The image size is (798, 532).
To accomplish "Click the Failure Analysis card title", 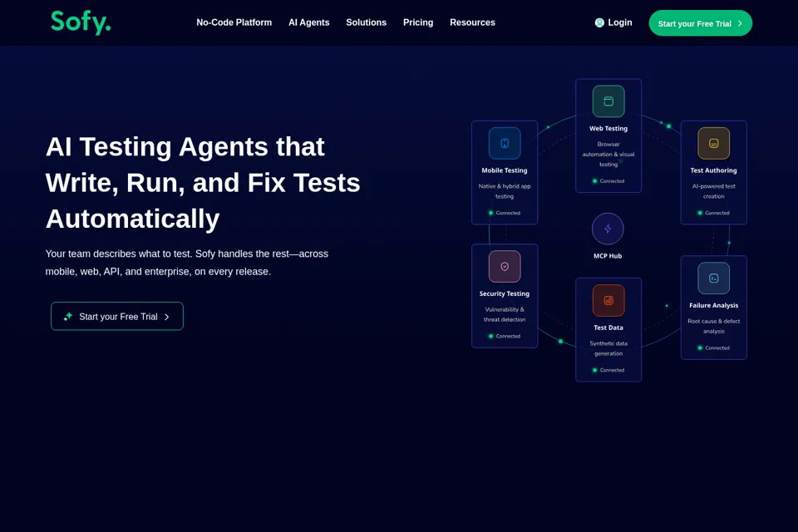I will [713, 305].
